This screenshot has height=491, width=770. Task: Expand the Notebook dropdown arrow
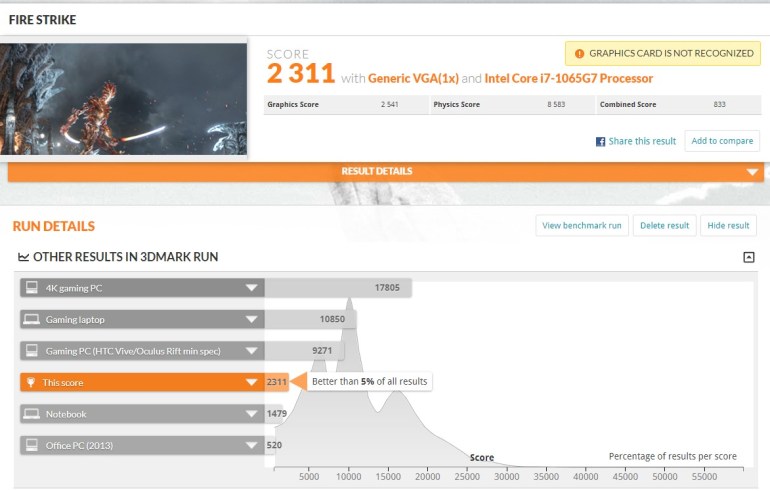(x=251, y=414)
